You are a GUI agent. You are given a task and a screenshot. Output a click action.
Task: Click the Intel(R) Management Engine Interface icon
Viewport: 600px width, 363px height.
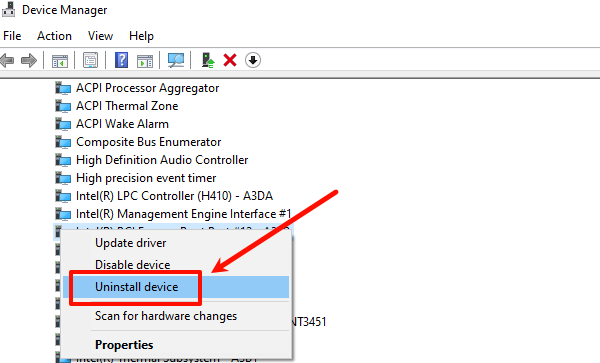coord(63,214)
